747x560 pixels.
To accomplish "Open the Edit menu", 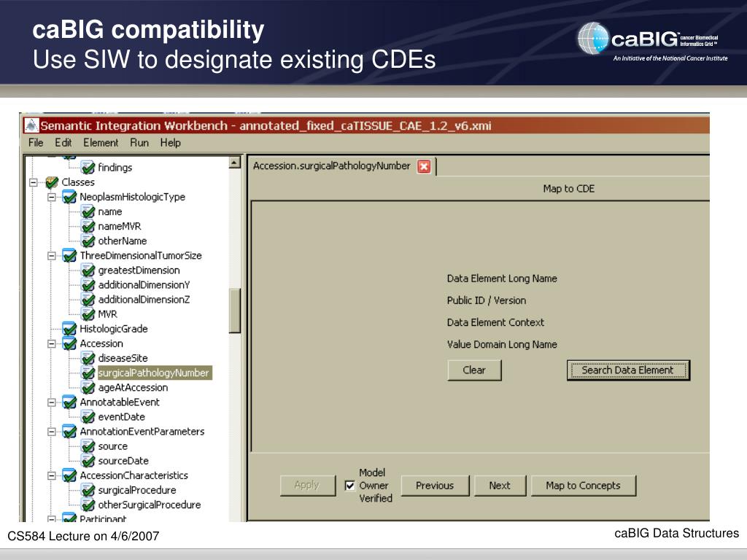I will 63,143.
